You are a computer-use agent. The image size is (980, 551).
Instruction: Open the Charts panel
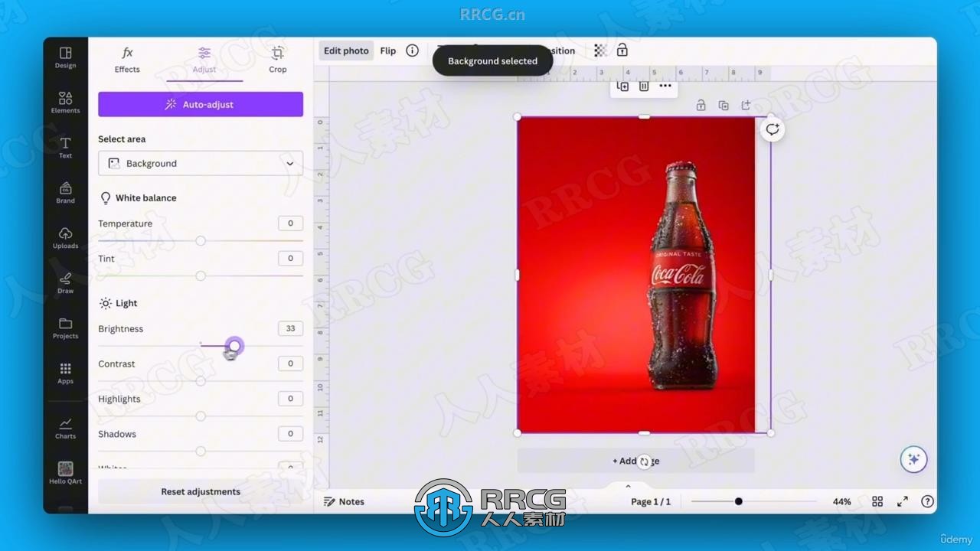pos(65,429)
